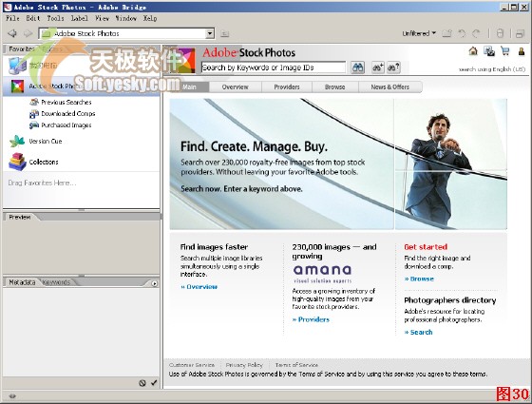Click the Stock Photos home icon
532x404 pixels.
[473, 51]
